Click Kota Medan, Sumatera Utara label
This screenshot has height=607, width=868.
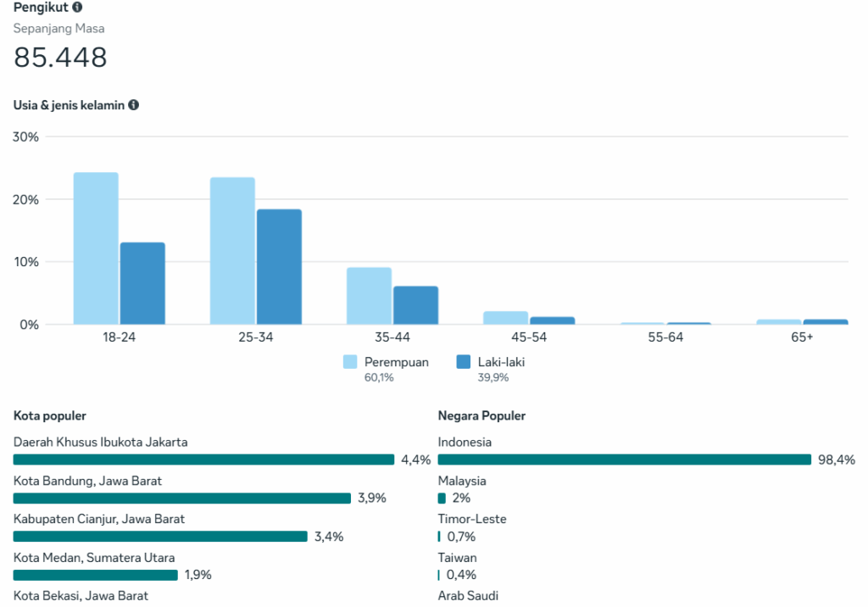tap(94, 558)
